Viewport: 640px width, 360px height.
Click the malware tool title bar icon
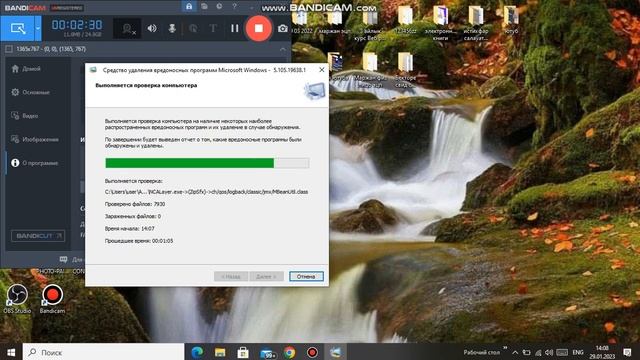93,70
